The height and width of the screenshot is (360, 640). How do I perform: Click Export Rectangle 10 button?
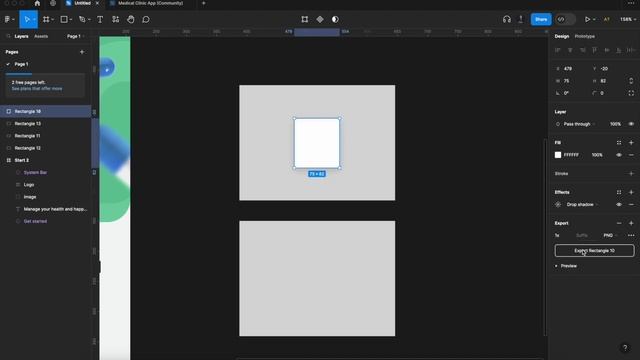pyautogui.click(x=594, y=251)
